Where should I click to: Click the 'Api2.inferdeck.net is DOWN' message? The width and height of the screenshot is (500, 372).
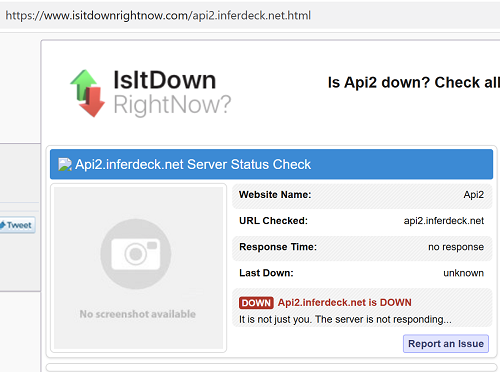coord(345,302)
